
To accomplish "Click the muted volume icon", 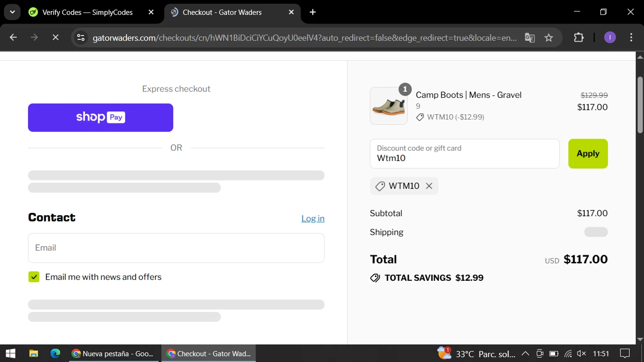I will [581, 353].
